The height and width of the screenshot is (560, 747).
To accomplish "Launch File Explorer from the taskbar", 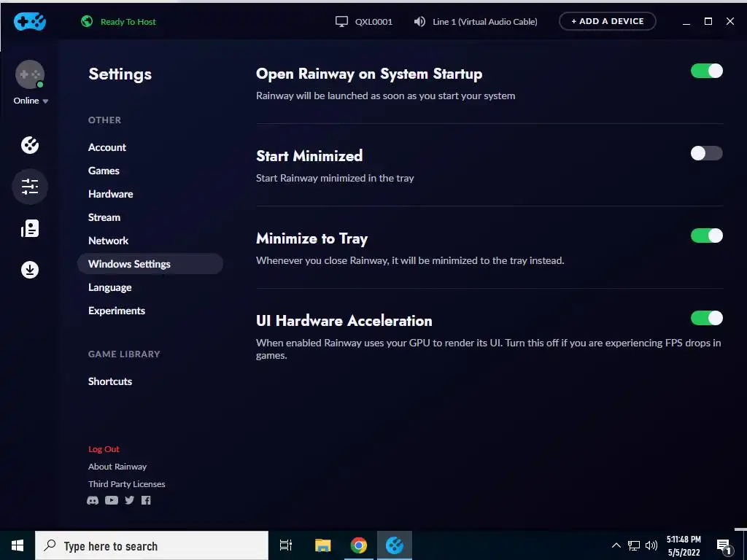I will coord(323,545).
